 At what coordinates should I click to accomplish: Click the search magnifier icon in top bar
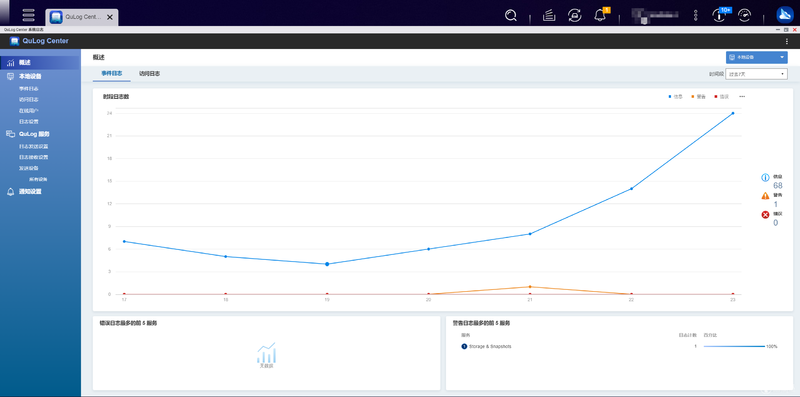(x=511, y=16)
